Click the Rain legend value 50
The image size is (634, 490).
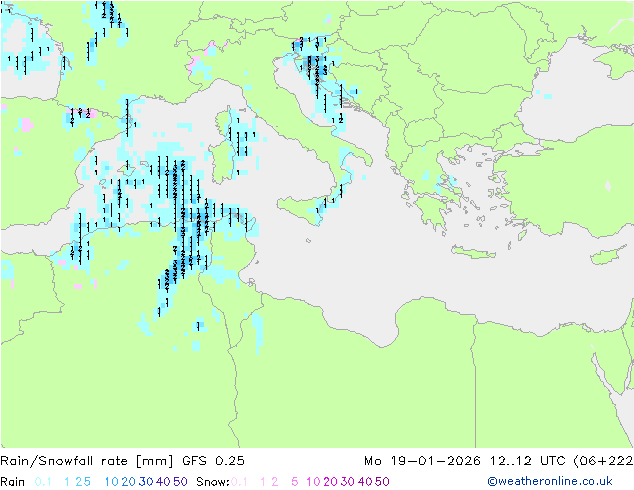click(x=180, y=482)
